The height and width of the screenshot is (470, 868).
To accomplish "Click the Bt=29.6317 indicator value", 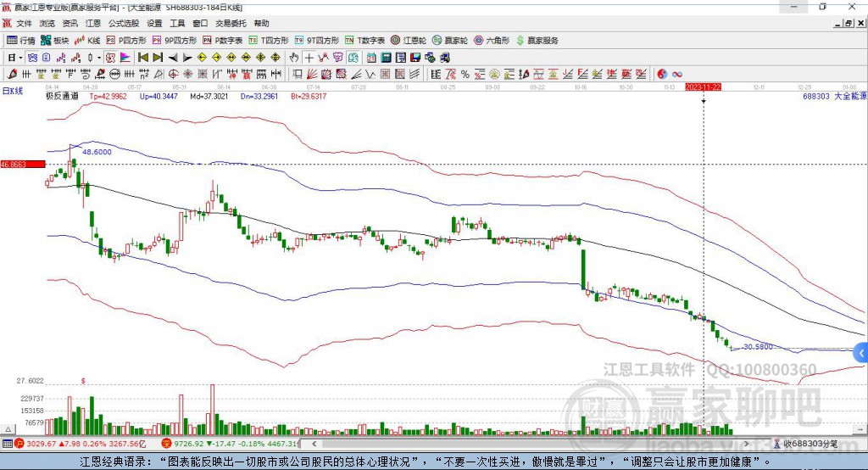I will pyautogui.click(x=309, y=97).
